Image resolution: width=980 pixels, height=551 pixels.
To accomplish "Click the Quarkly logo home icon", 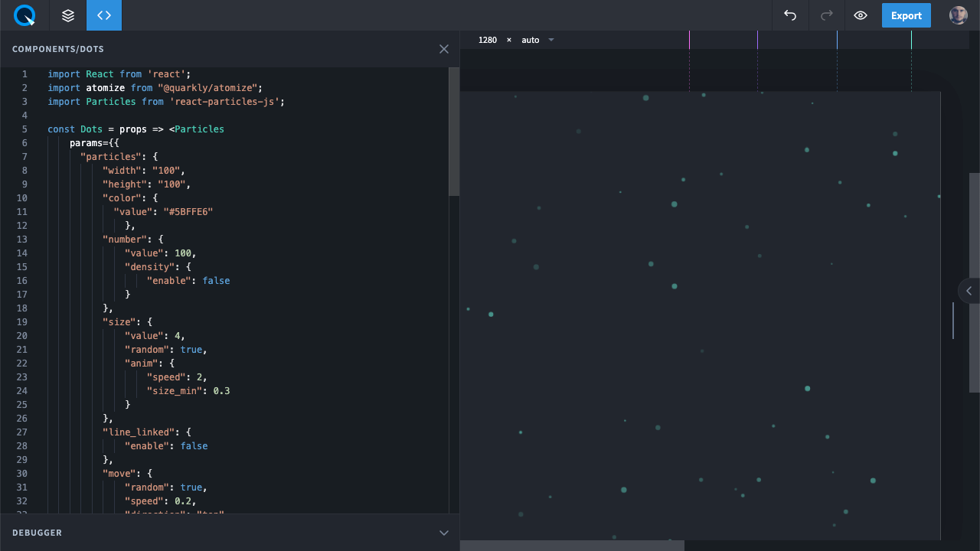I will pyautogui.click(x=24, y=15).
